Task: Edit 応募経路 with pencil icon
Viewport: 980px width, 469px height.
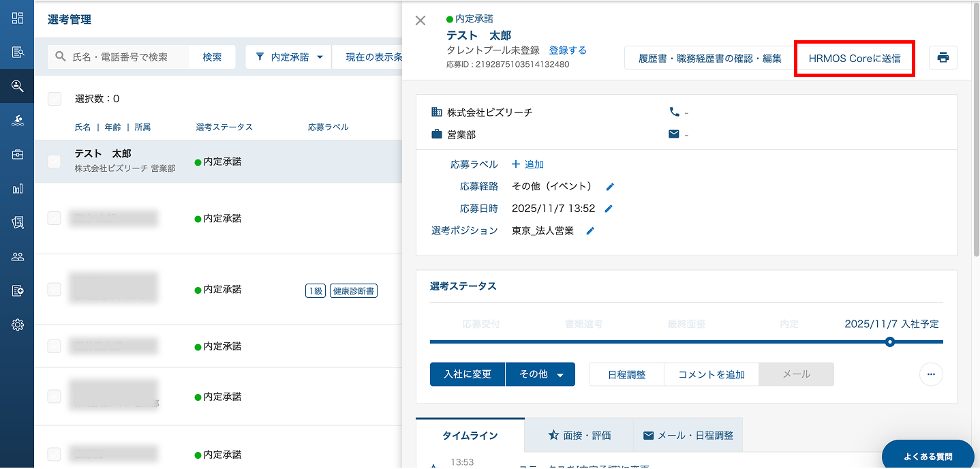Action: pyautogui.click(x=610, y=187)
